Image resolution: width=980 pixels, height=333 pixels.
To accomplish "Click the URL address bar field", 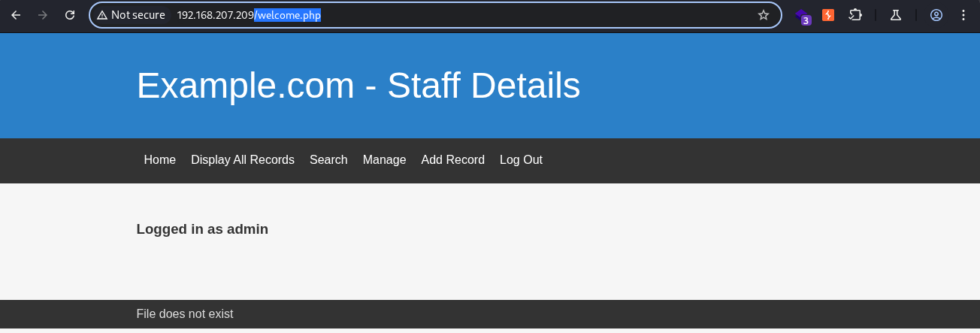I will point(436,15).
